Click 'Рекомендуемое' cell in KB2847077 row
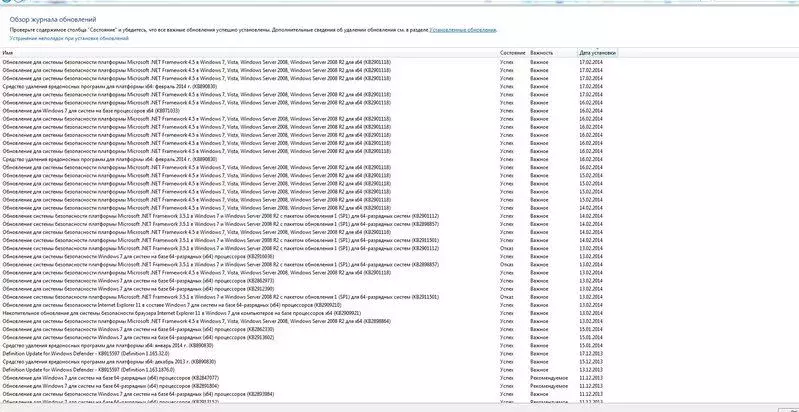This screenshot has width=799, height=412. 549,378
